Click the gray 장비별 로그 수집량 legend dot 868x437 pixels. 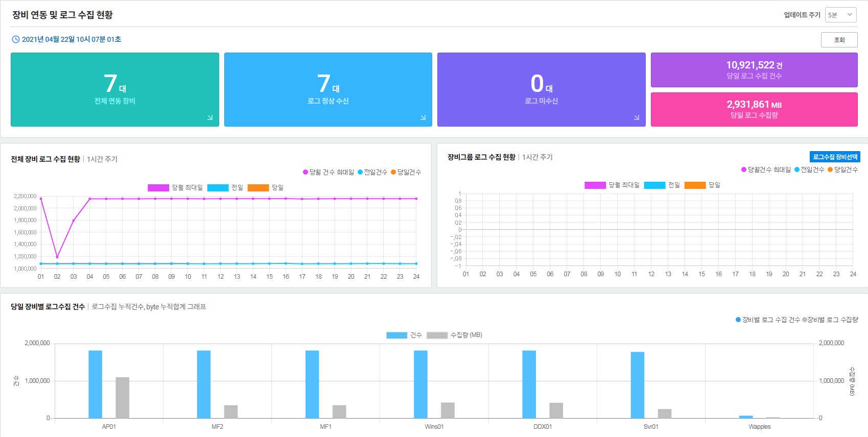tap(805, 320)
